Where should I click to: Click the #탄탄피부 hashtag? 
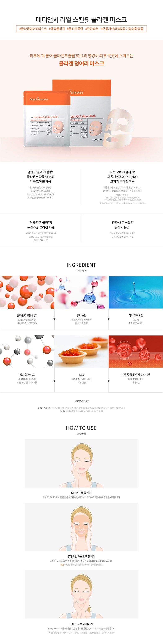click(92, 29)
